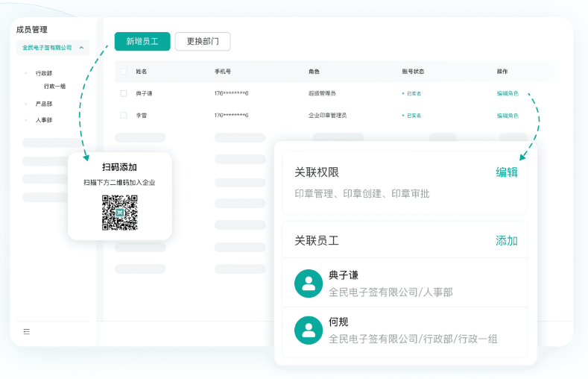The width and height of the screenshot is (588, 379).
Task: Click 全民电子签有限公司/人事部 under 典子谦
Action: [391, 292]
